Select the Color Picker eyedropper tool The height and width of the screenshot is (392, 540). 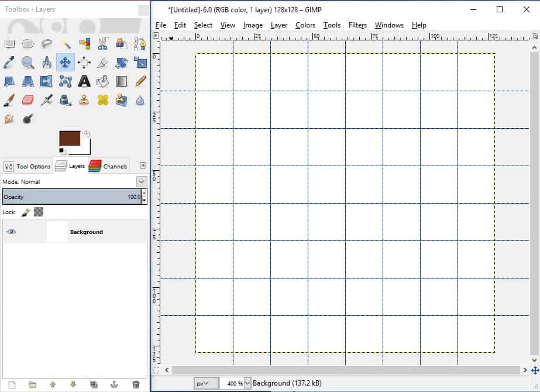click(9, 63)
